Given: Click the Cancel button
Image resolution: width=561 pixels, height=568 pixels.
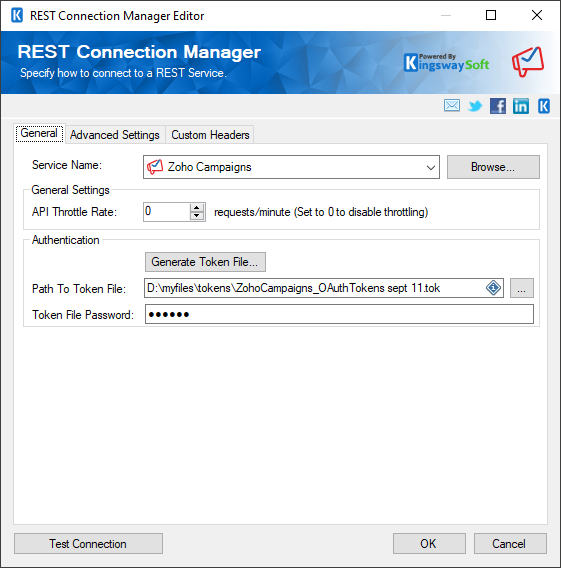Looking at the screenshot, I should click(x=510, y=543).
